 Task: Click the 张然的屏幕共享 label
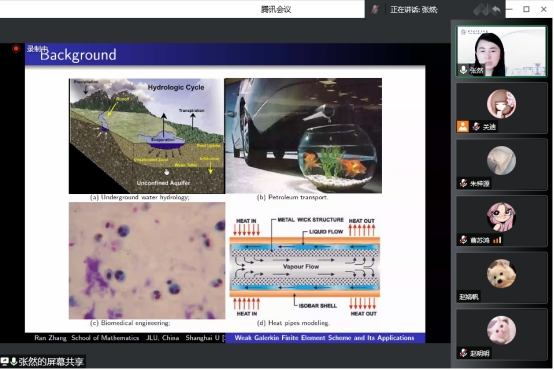coord(51,362)
